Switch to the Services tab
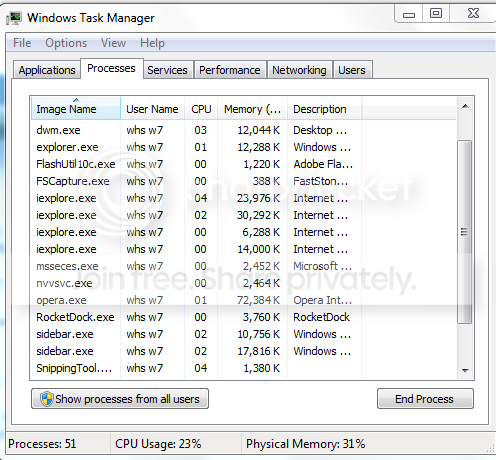Viewport: 496px width, 460px height. click(x=167, y=70)
